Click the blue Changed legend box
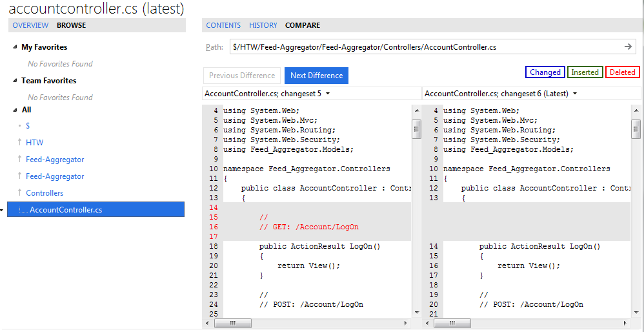The image size is (644, 332). point(545,72)
